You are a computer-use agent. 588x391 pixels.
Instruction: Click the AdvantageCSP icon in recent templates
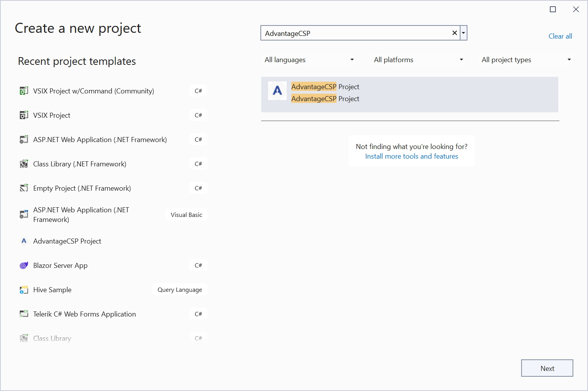click(x=24, y=241)
